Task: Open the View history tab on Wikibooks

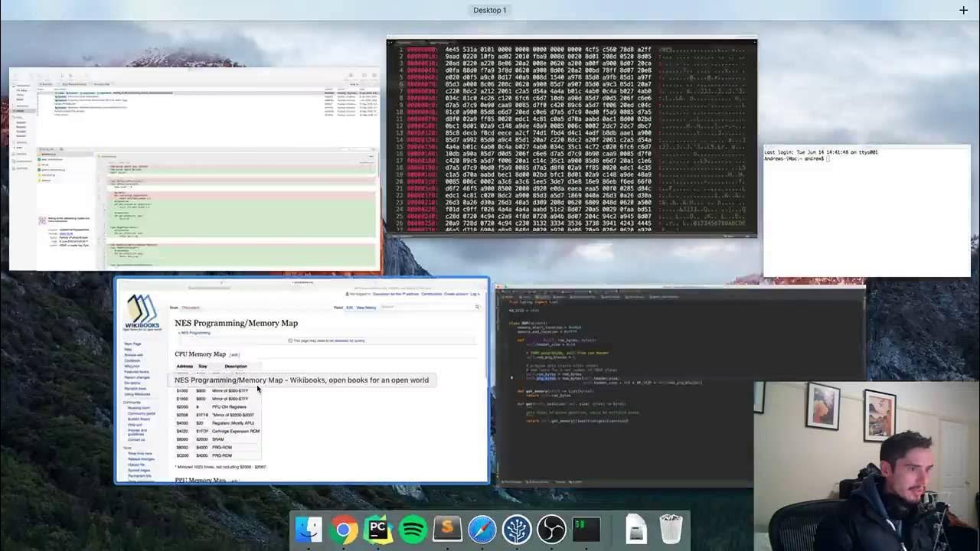Action: tap(366, 307)
